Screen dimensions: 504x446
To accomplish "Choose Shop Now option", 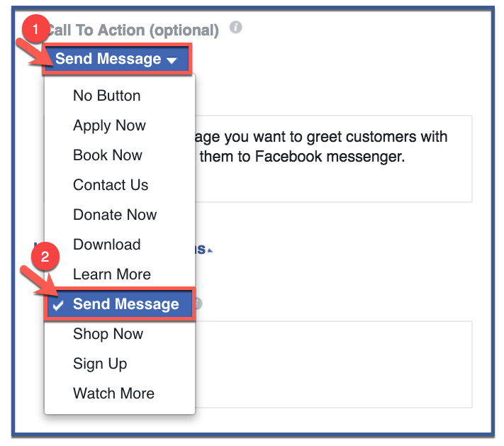I will (108, 334).
